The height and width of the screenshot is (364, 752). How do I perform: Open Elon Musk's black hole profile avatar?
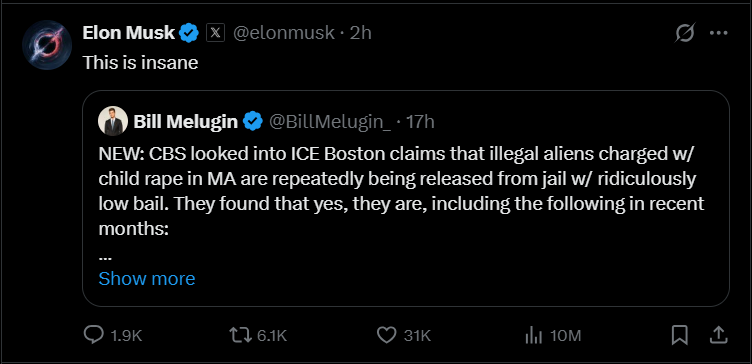(x=47, y=45)
